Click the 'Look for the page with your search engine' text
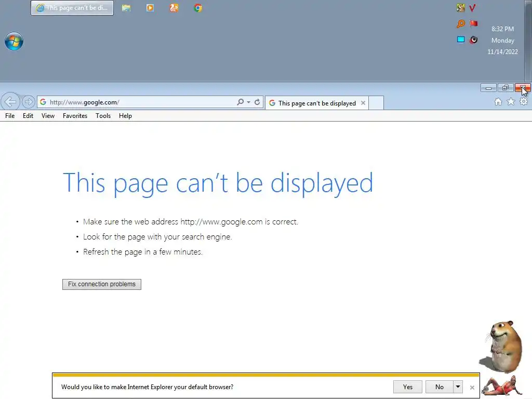532x399 pixels. (x=157, y=237)
